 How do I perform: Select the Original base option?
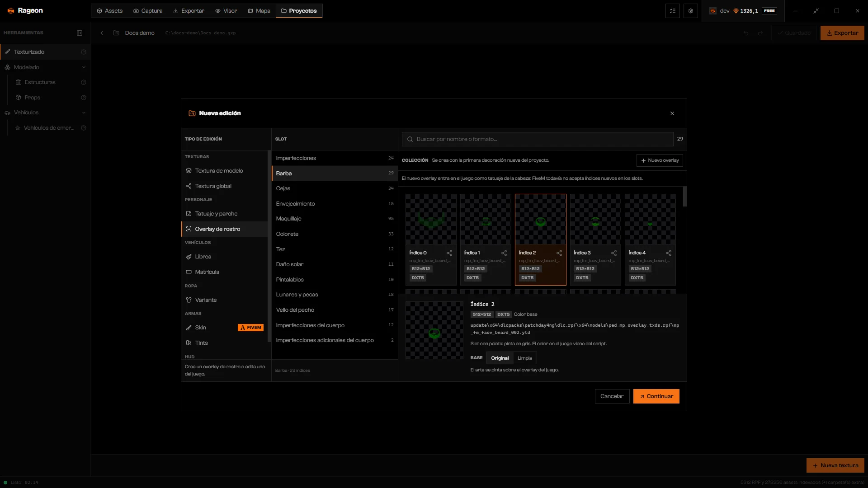click(500, 358)
